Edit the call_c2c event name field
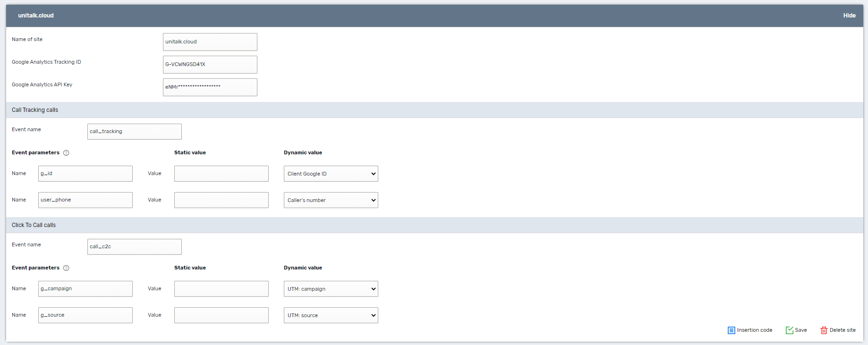868x345 pixels. pos(134,247)
